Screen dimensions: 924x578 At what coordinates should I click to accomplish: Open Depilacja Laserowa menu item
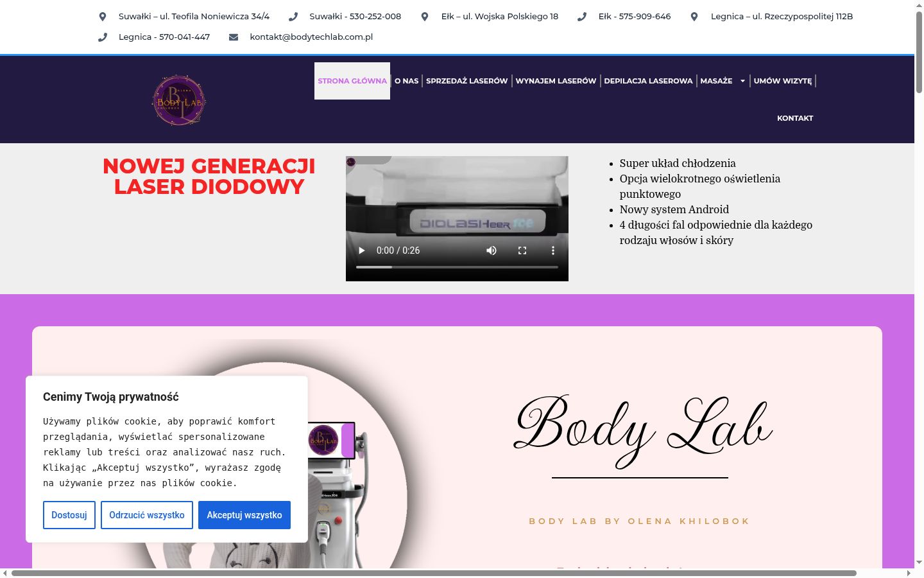(x=649, y=81)
